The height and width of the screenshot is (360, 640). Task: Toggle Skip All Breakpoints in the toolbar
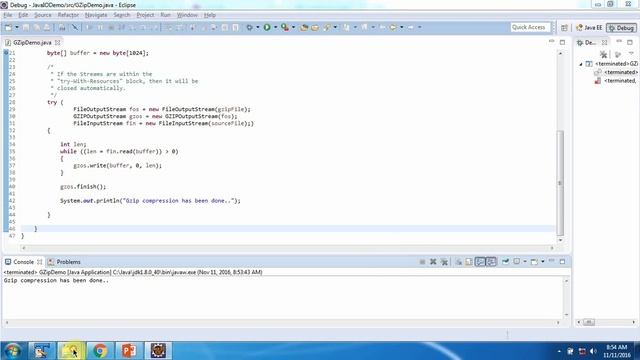click(x=75, y=27)
